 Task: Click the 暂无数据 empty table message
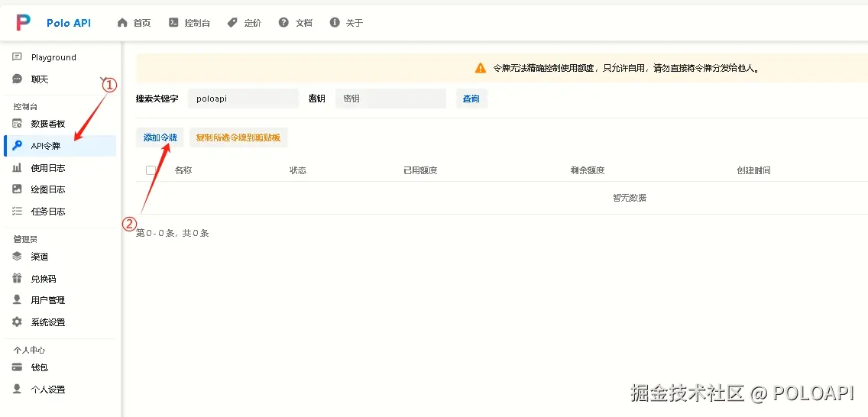click(630, 198)
